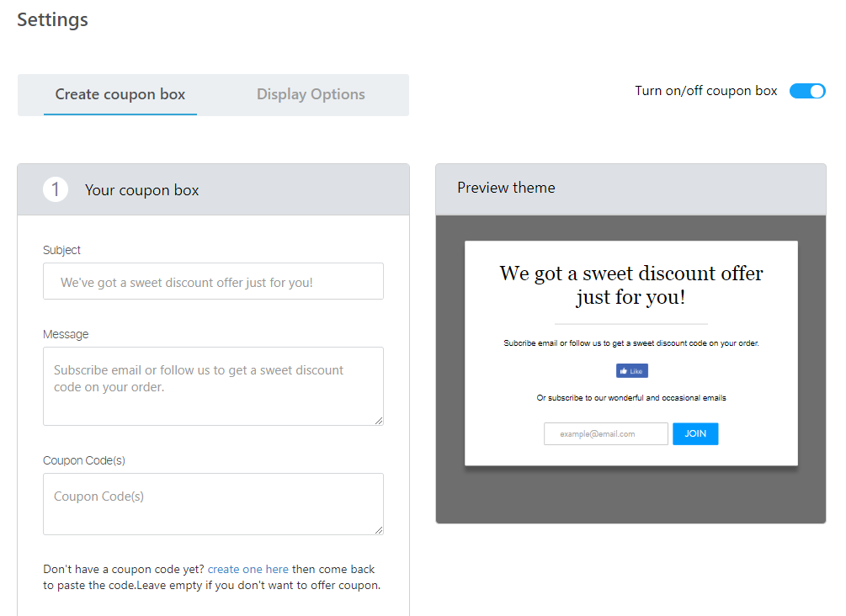This screenshot has height=616, width=846.
Task: Select the Create coupon box tab
Action: 120,94
